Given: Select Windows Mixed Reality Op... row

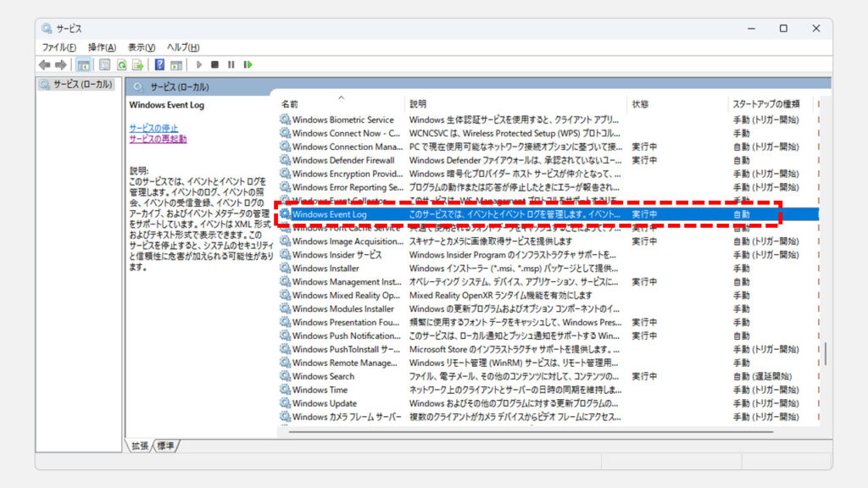Looking at the screenshot, I should 548,296.
